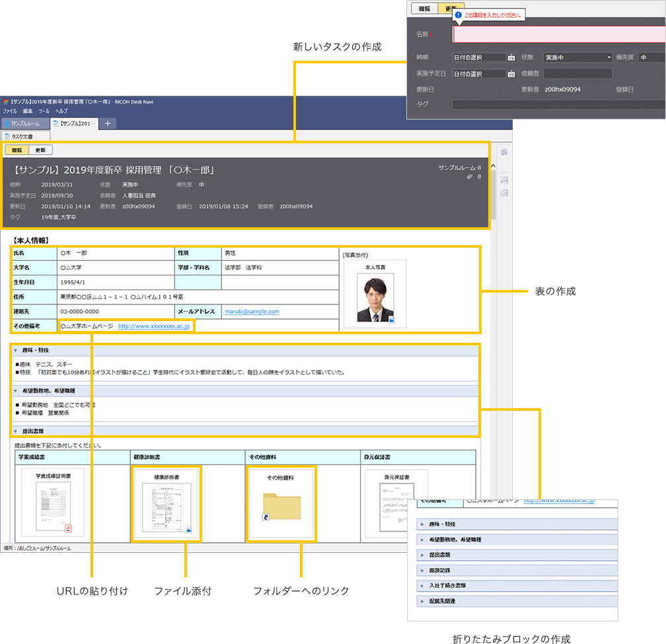This screenshot has width=666, height=644.
Task: Switch to the サンプルルーム tab
Action: [24, 124]
